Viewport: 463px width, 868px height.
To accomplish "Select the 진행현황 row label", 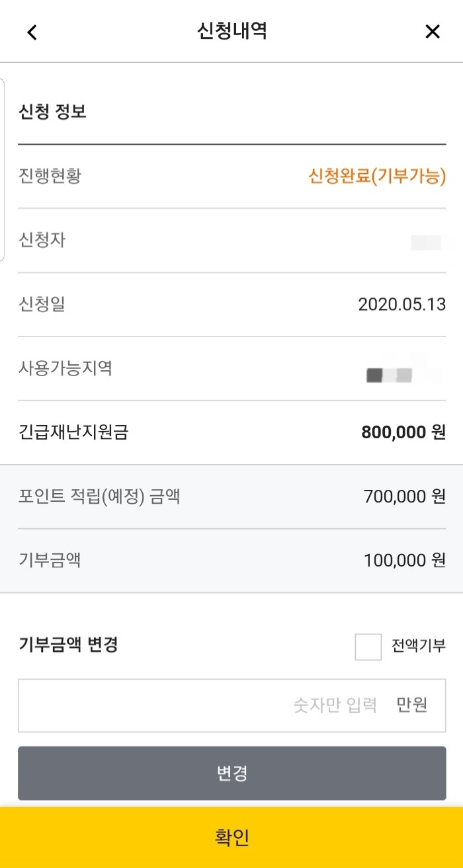I will [x=50, y=176].
